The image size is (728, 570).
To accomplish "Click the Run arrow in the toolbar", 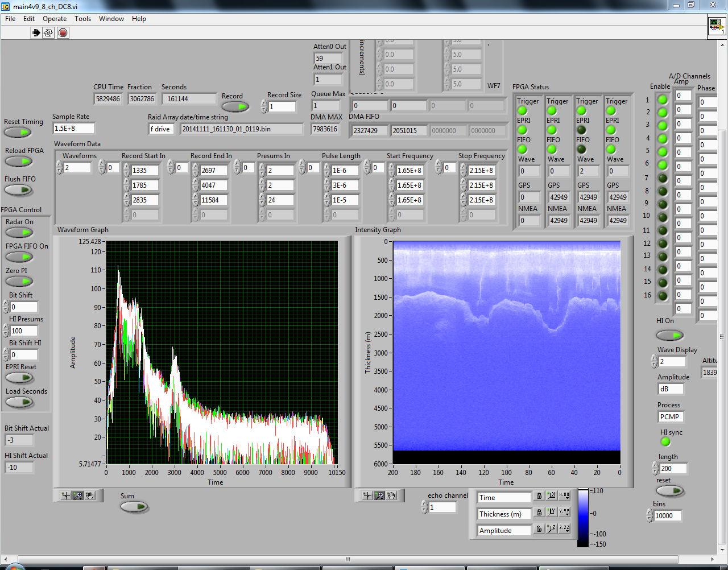I will pos(36,32).
